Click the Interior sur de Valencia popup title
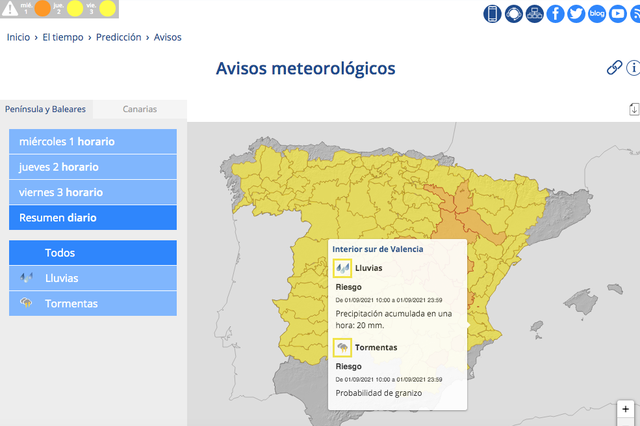 pos(378,249)
